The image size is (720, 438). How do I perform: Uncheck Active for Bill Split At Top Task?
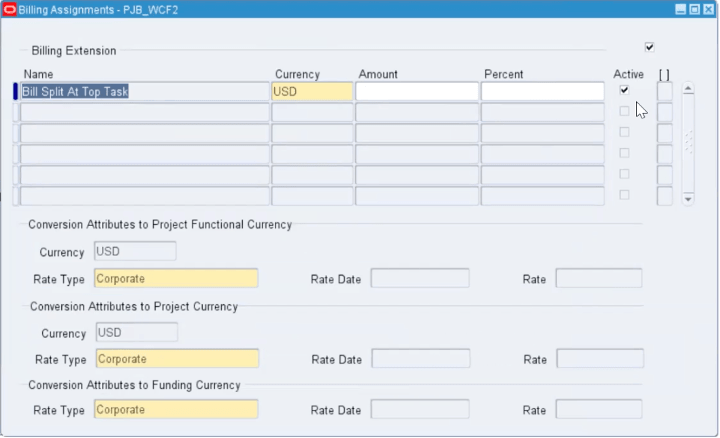tap(624, 90)
